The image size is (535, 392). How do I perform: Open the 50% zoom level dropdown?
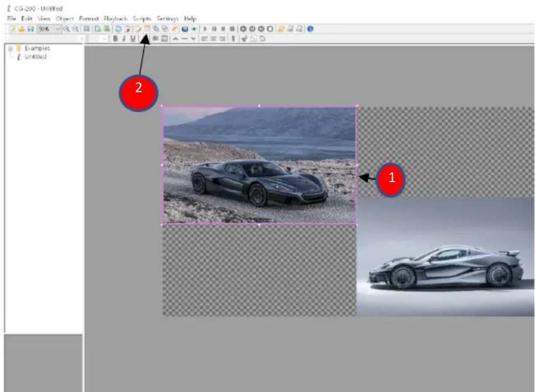pos(58,29)
